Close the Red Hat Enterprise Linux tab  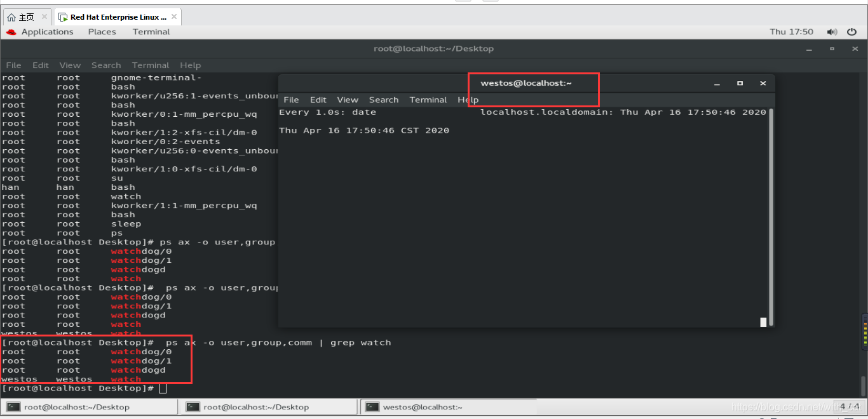174,17
